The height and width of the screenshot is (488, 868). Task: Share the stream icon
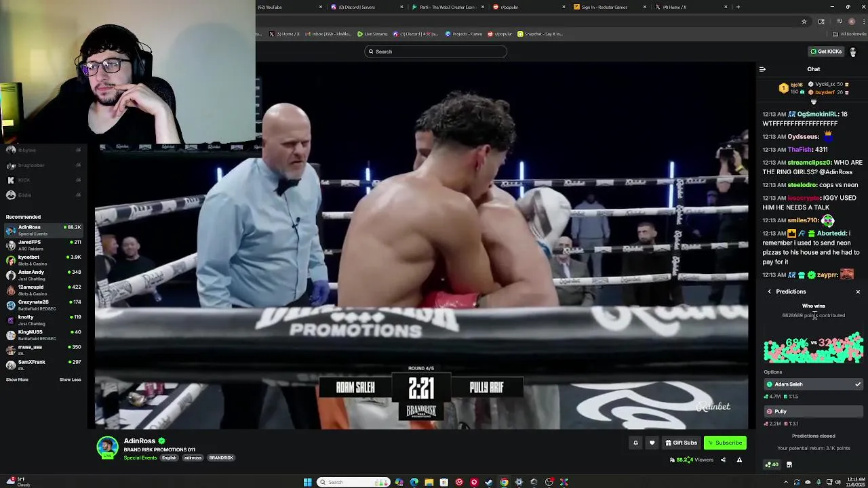pyautogui.click(x=723, y=460)
